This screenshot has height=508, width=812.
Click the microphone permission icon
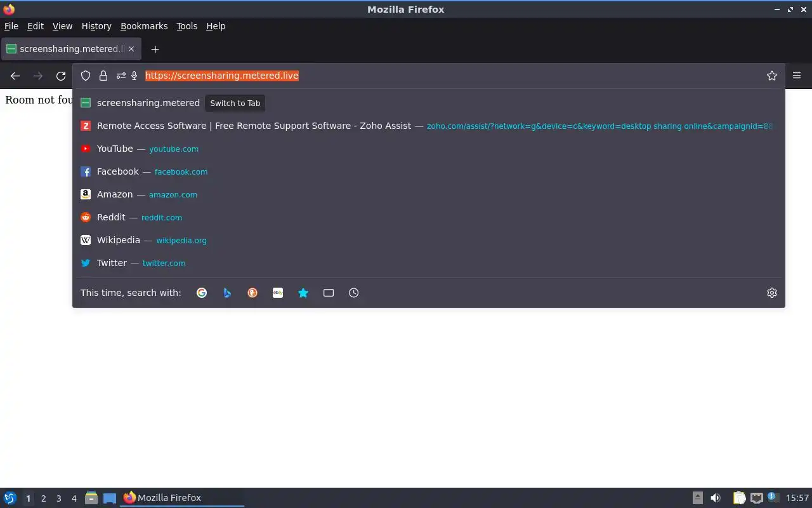pos(134,76)
